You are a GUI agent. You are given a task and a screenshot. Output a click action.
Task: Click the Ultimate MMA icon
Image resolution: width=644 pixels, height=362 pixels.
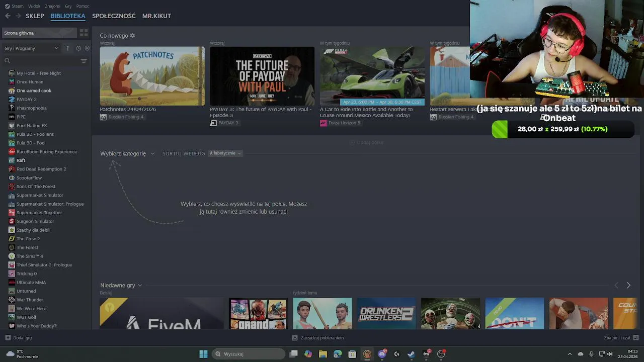pos(12,283)
